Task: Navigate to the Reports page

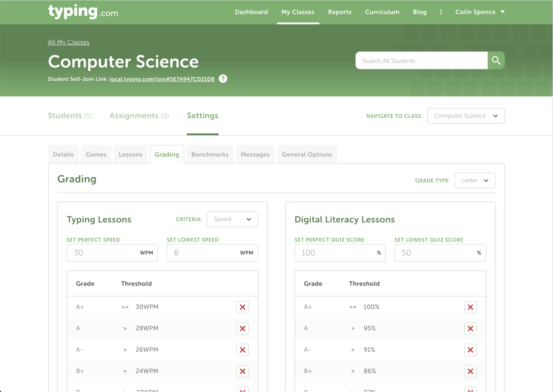Action: tap(339, 12)
